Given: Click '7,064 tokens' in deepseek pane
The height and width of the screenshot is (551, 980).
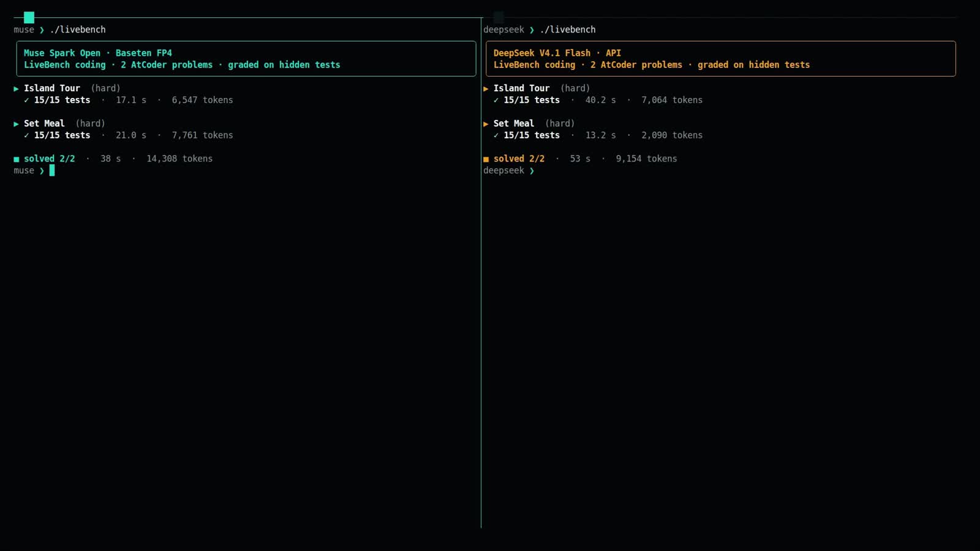Looking at the screenshot, I should click(x=672, y=100).
